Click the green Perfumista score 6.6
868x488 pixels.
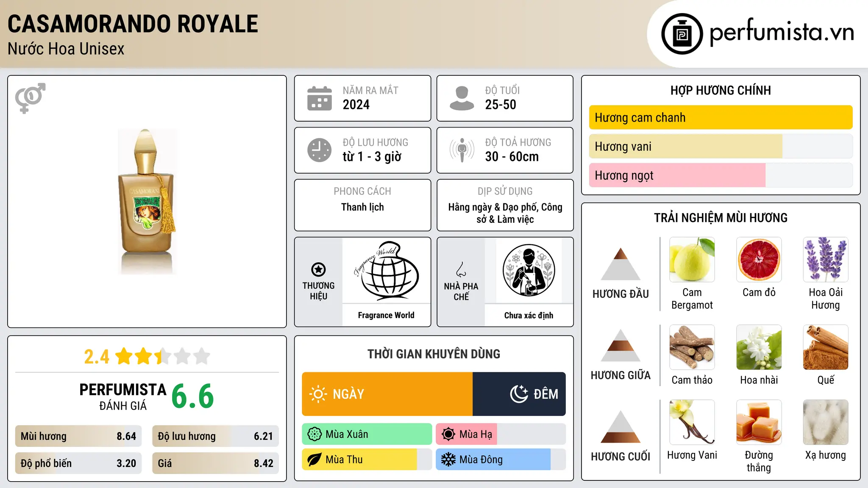tap(193, 396)
